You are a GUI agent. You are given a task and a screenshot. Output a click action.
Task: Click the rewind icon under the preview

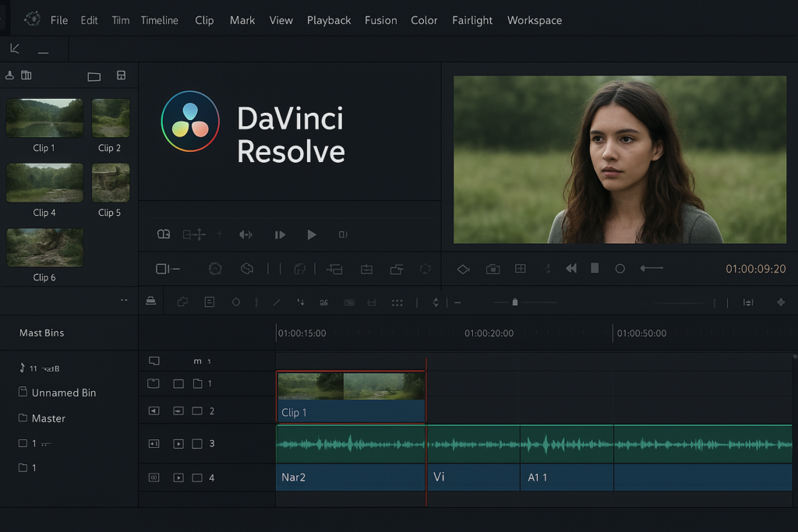[x=571, y=269]
